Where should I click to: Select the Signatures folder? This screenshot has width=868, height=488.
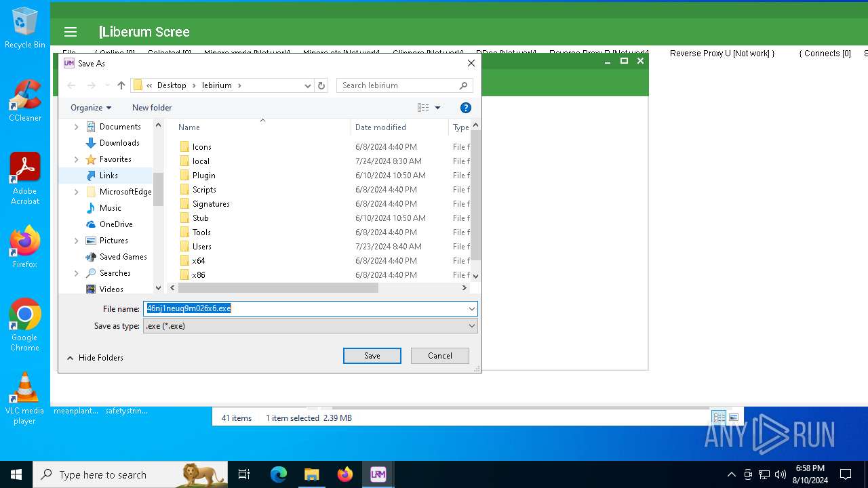click(x=211, y=204)
